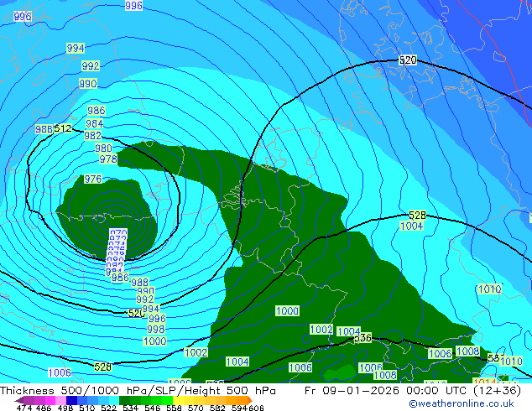
Task: Click the '978' isobar label
Action: (108, 159)
